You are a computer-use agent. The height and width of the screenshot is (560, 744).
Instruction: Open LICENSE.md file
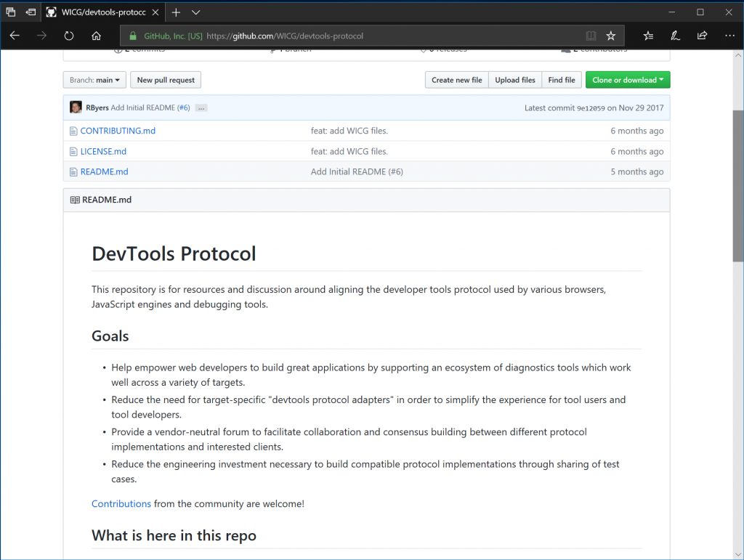pyautogui.click(x=103, y=152)
